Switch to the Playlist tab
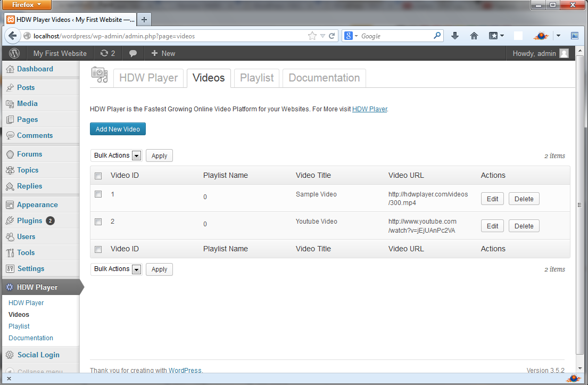The width and height of the screenshot is (588, 385). tap(256, 78)
